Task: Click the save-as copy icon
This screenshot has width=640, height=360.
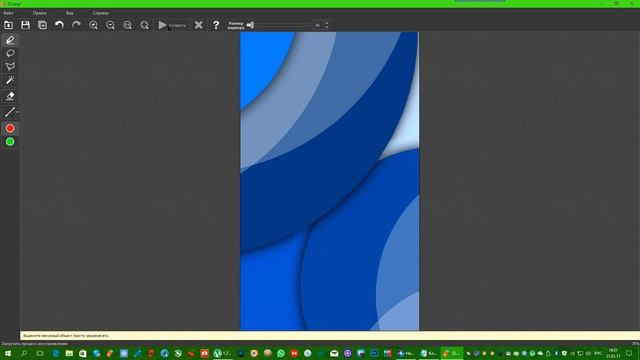Action: click(42, 25)
